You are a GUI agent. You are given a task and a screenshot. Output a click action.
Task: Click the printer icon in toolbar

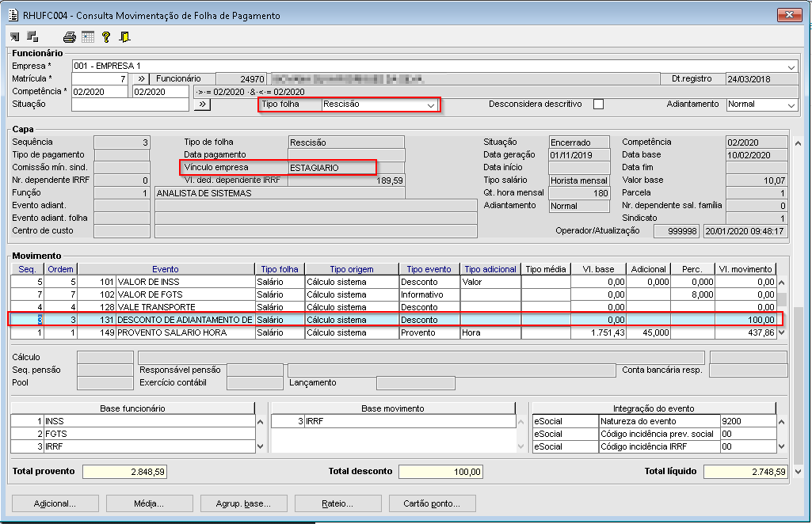[70, 37]
